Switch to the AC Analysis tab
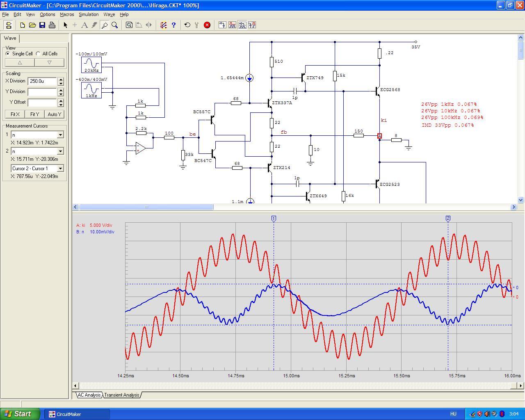The image size is (525, 420). [89, 395]
